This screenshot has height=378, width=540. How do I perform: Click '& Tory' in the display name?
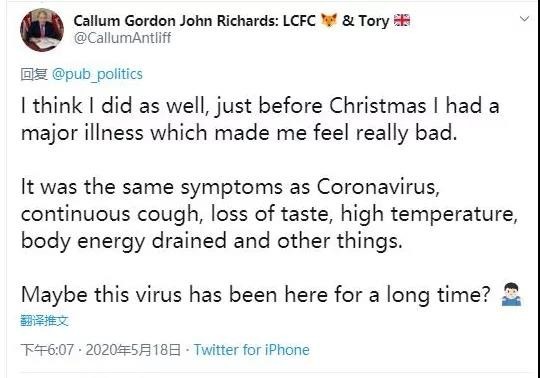click(365, 21)
